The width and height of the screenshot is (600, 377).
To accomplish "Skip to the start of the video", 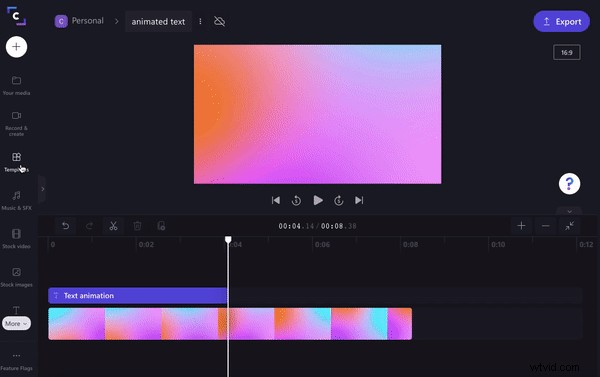I will [x=276, y=200].
